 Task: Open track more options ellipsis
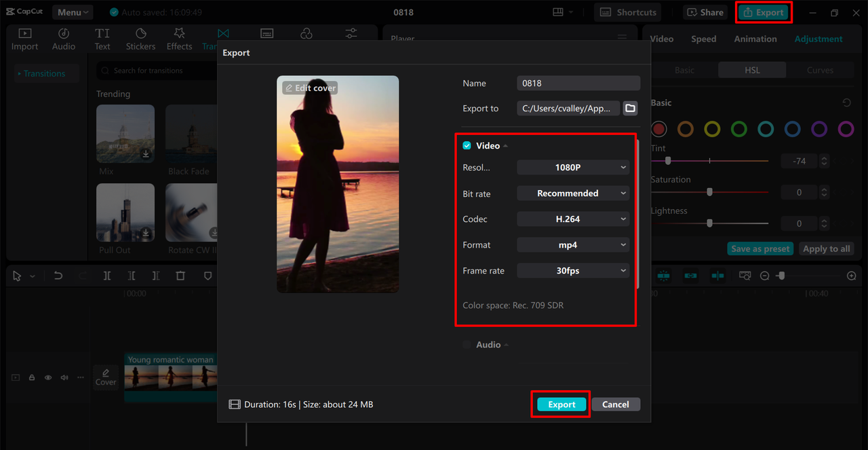[81, 377]
